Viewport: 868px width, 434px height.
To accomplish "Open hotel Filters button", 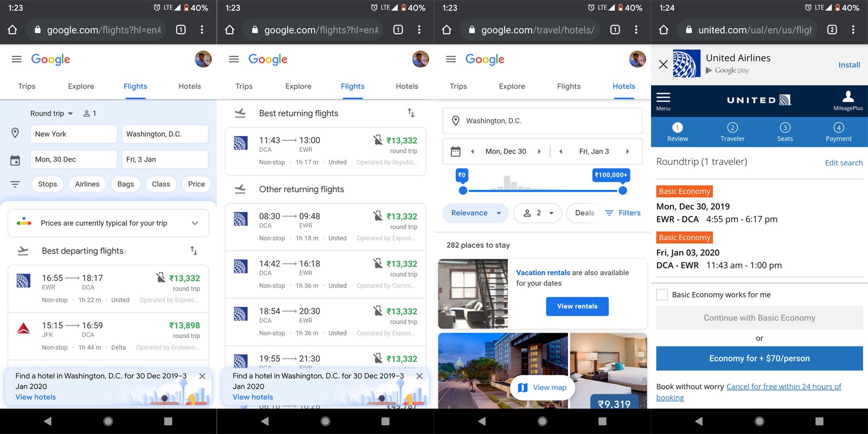I will [x=623, y=213].
